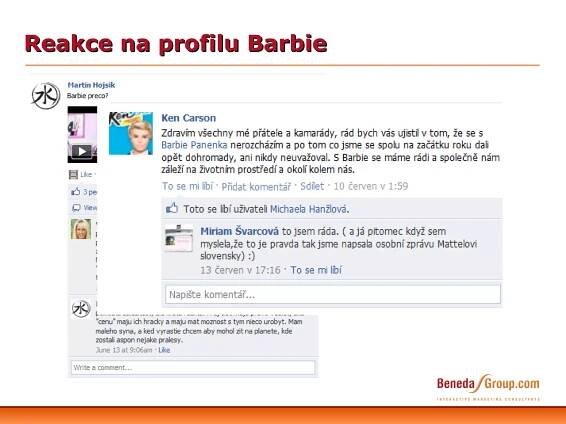Screen dimensions: 566x424
Task: Open Martin Hojsik's water-symbol avatar
Action: tap(46, 96)
